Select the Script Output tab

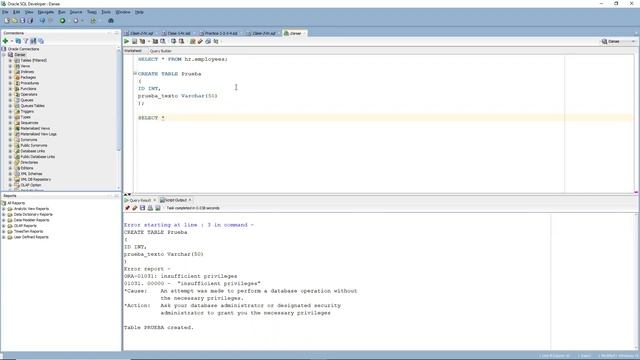pos(176,200)
